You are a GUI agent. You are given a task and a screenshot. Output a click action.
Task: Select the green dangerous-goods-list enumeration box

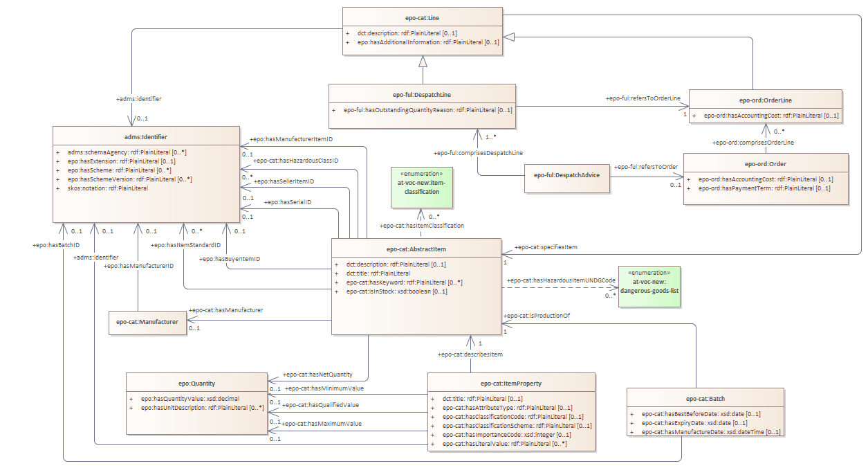tap(649, 287)
